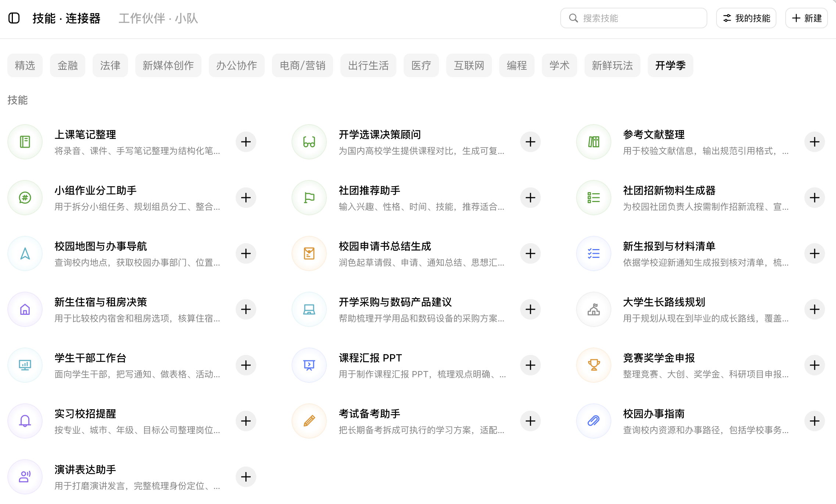Screen dimensions: 836x504
Task: Add the 小组作业分工助手 skill with plus
Action: tap(246, 198)
